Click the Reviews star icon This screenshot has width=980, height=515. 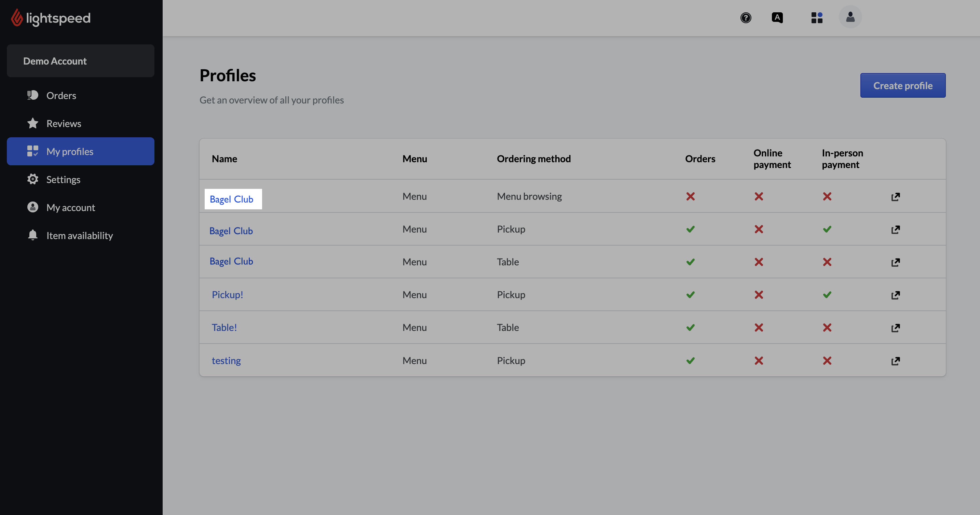pyautogui.click(x=33, y=123)
